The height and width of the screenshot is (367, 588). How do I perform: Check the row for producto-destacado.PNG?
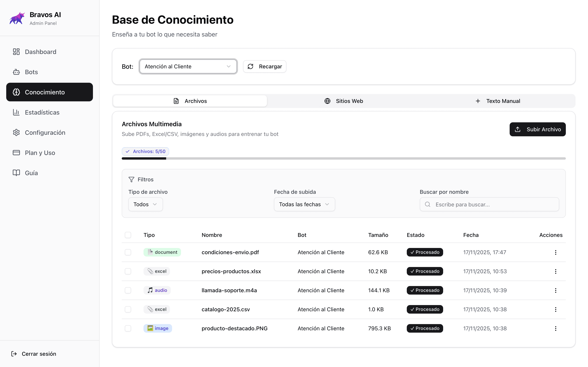(x=128, y=328)
